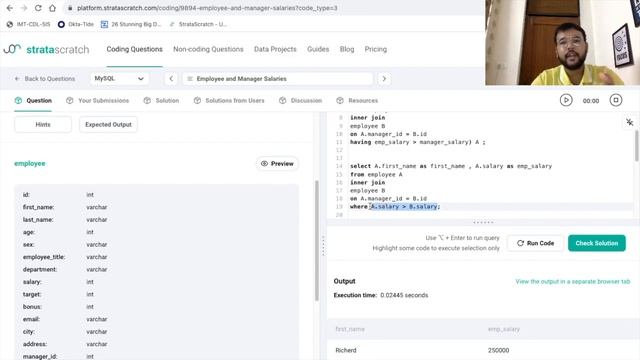This screenshot has width=640, height=360.
Task: Click the line 11 having clause
Action: tap(418, 142)
